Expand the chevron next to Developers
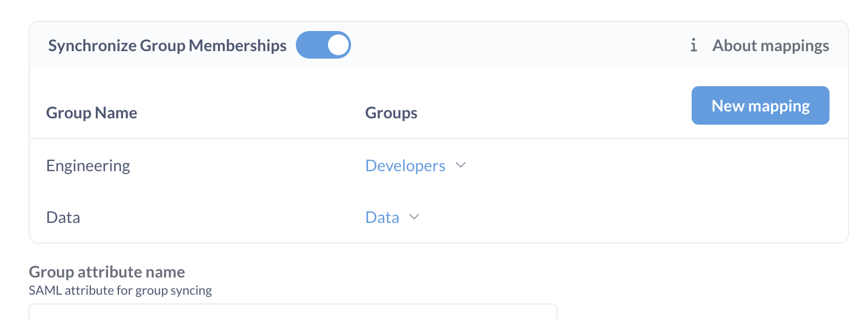The height and width of the screenshot is (320, 868). (460, 165)
